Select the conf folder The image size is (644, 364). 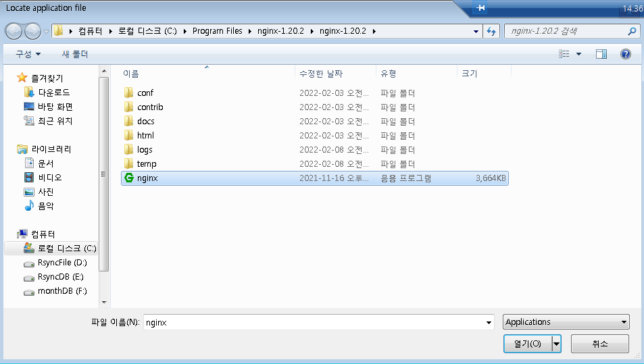tap(145, 93)
